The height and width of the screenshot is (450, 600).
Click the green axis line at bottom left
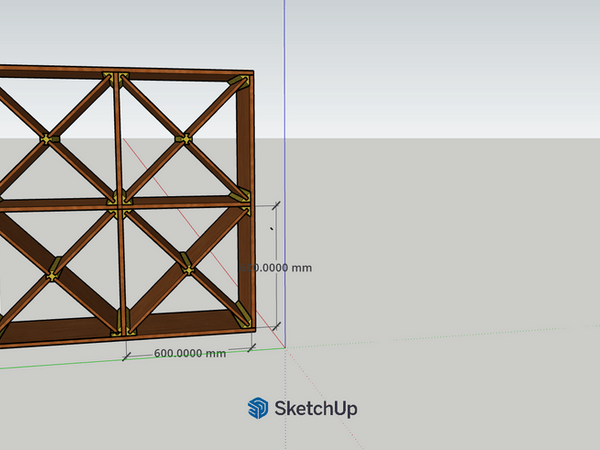tap(40, 362)
